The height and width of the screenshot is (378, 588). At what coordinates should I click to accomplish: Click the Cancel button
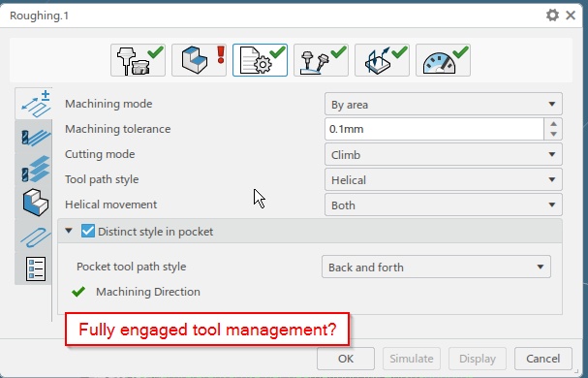coord(543,359)
